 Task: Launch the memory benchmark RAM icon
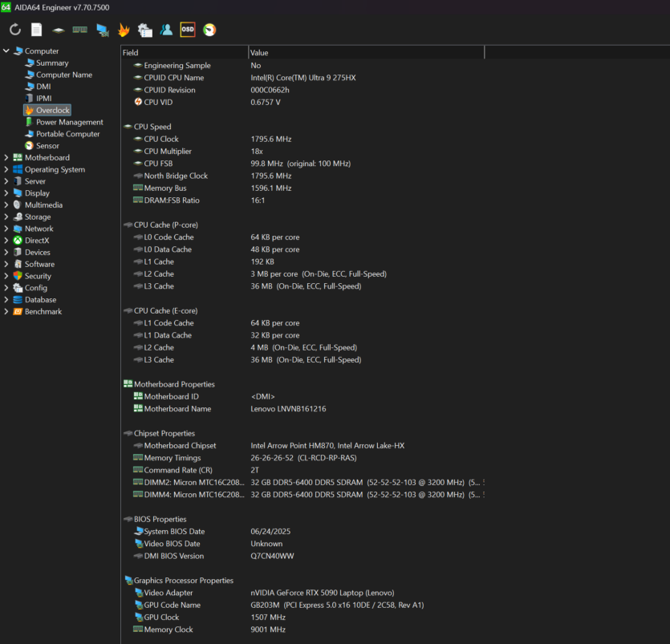80,30
